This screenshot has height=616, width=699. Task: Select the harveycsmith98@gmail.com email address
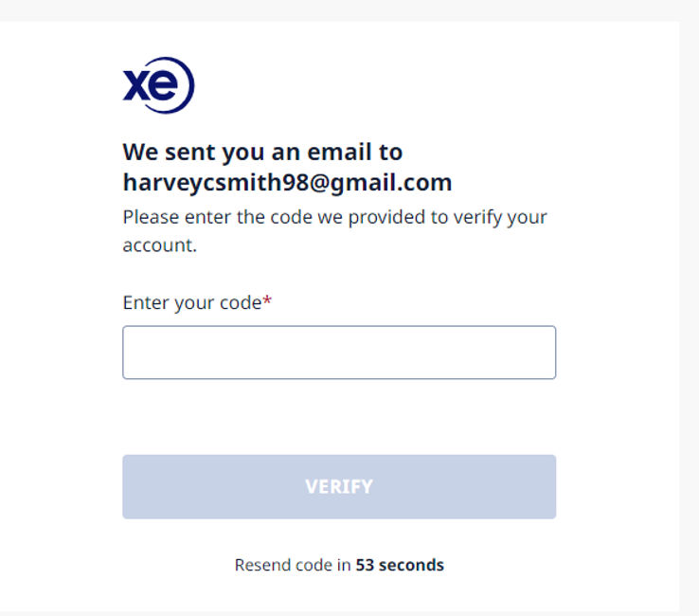pyautogui.click(x=287, y=182)
